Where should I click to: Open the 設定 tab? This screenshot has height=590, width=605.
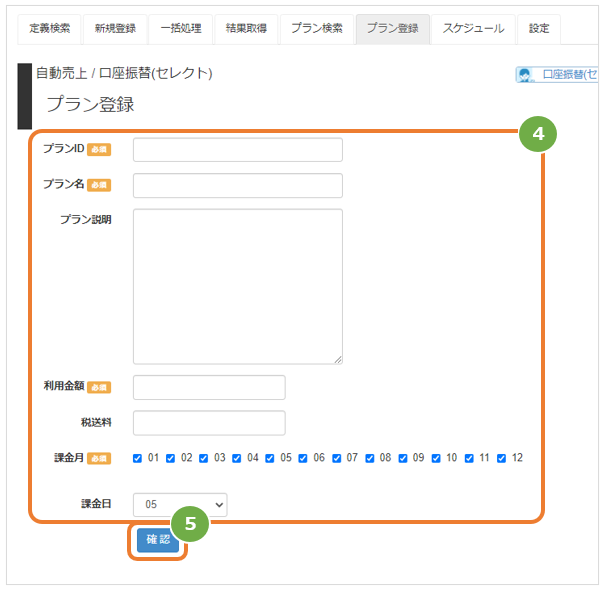coord(539,29)
